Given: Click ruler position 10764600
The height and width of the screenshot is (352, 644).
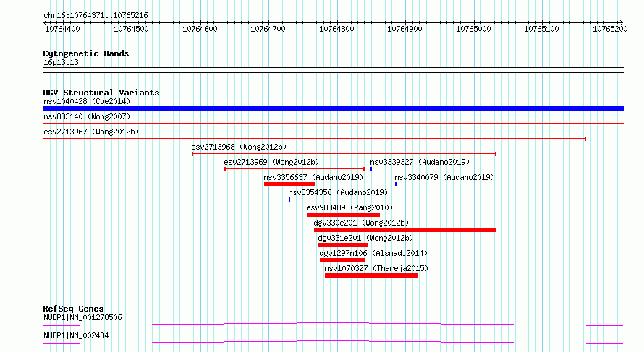Looking at the screenshot, I should tap(200, 29).
